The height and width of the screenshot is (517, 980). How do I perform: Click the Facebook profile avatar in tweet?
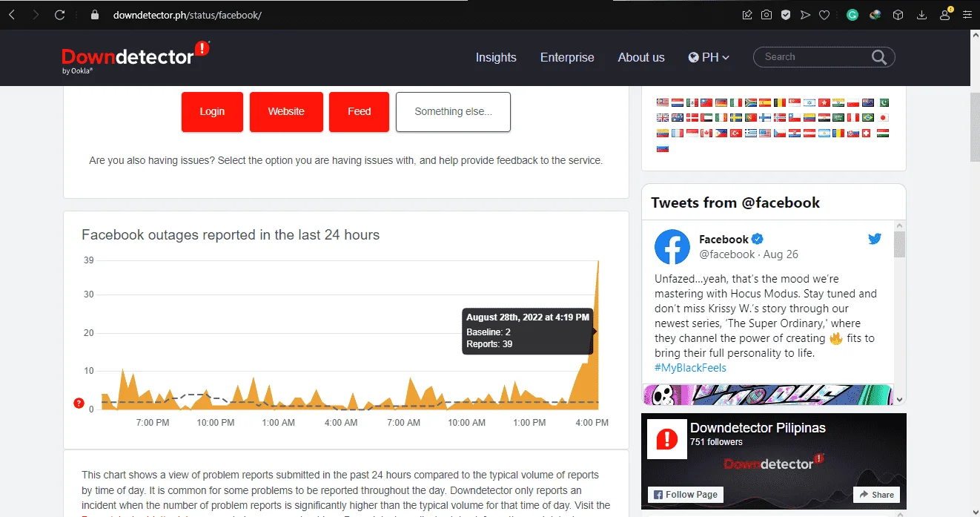coord(672,246)
